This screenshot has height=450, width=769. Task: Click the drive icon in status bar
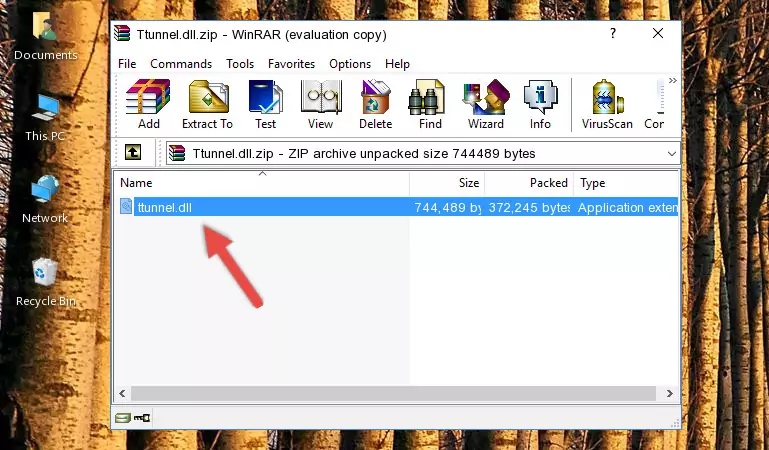coord(123,418)
